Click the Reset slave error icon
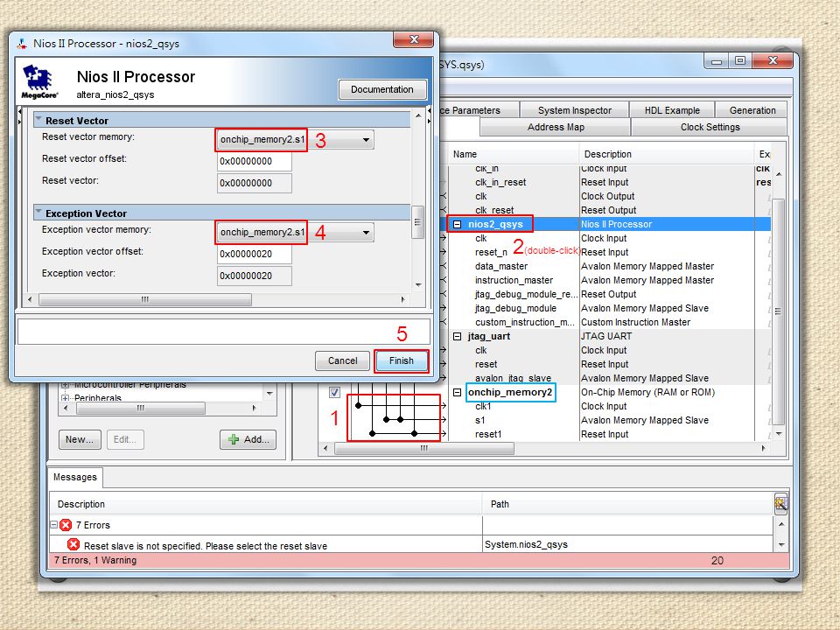 click(73, 545)
